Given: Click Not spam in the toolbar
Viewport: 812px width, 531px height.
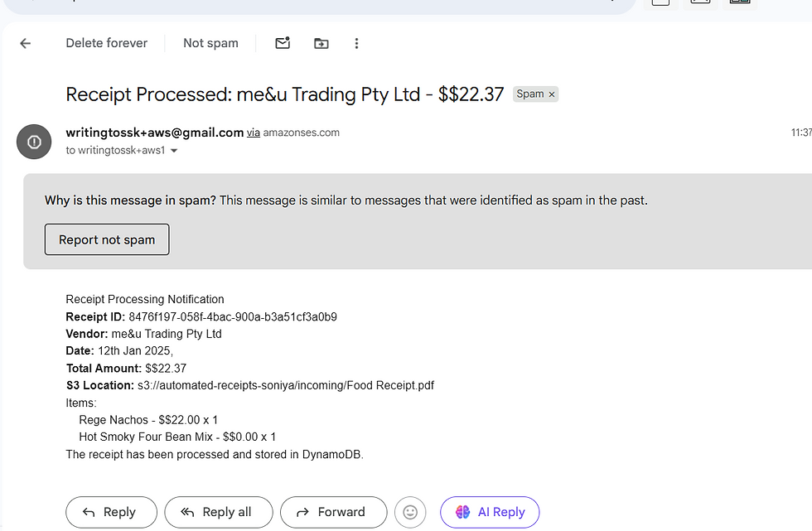Looking at the screenshot, I should click(x=210, y=43).
